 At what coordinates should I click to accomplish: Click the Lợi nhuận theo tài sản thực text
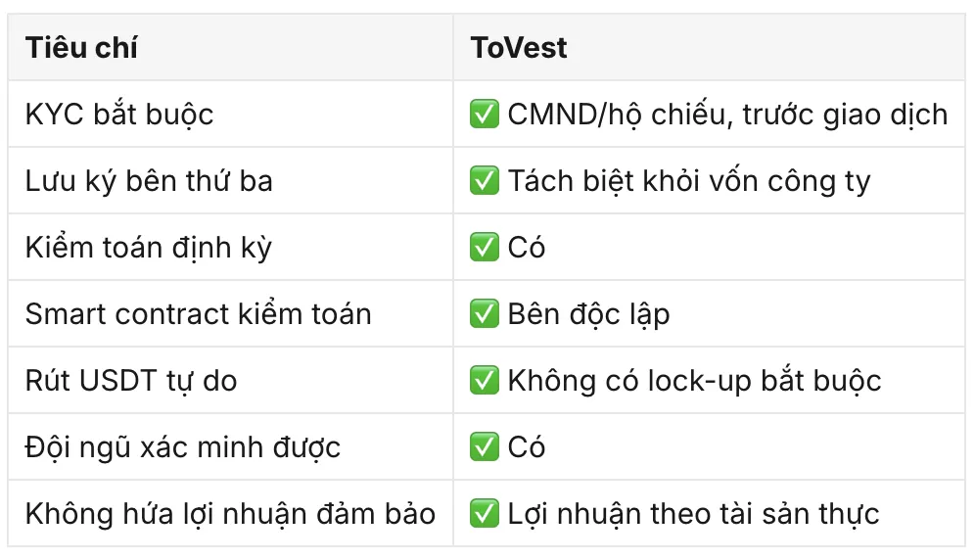(693, 515)
